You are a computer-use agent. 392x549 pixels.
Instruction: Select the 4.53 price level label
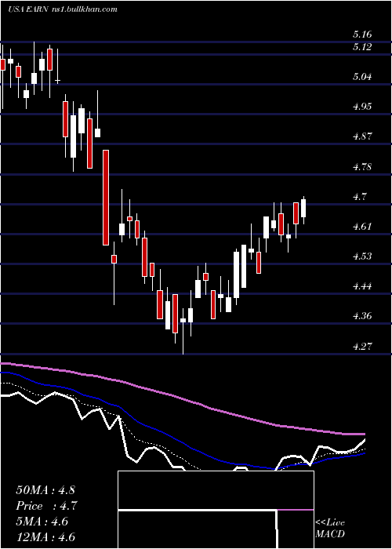[362, 256]
